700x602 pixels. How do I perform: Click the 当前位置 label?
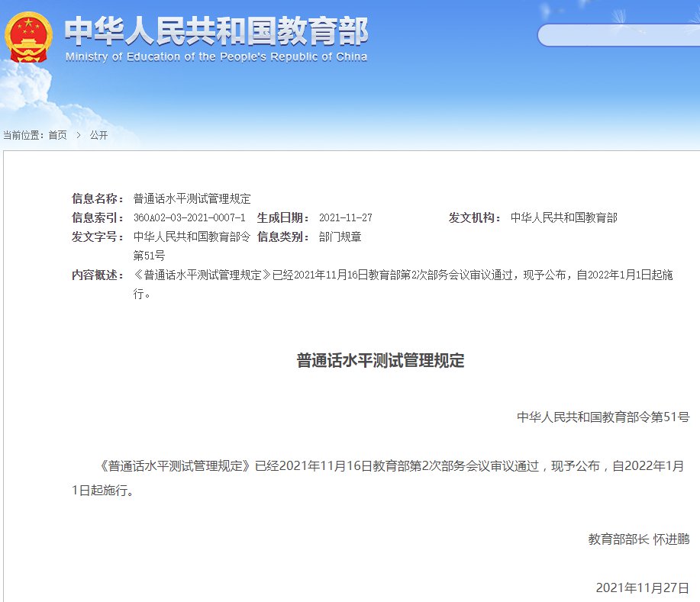23,135
